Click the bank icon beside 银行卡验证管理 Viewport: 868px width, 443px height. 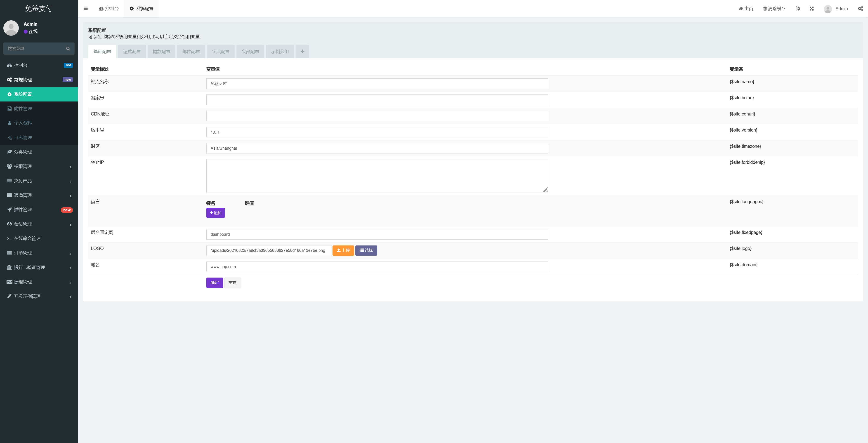9,267
